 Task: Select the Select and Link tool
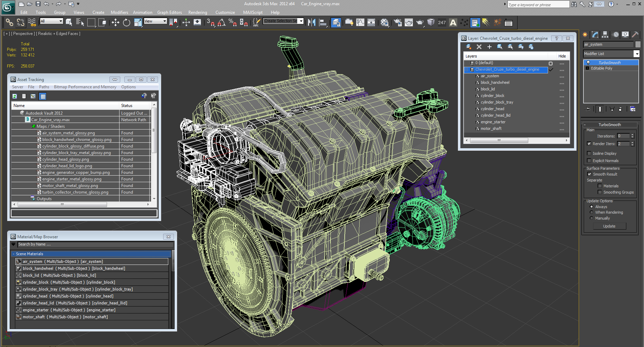tap(9, 23)
